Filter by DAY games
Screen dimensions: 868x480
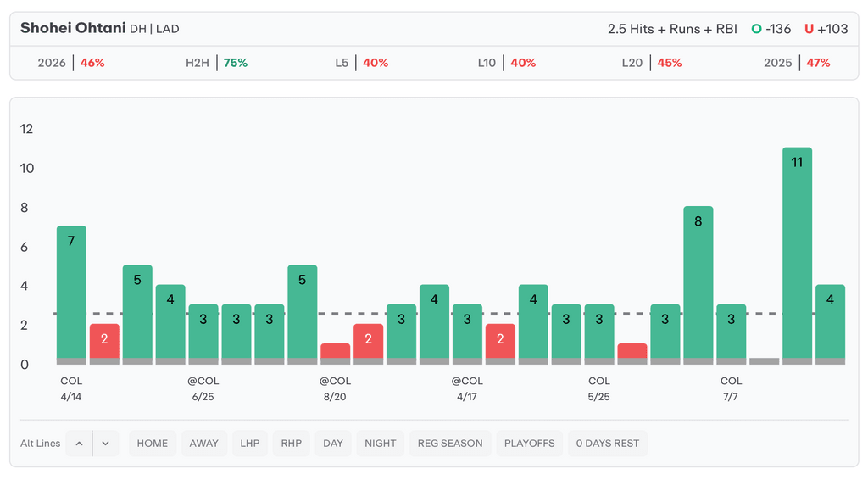click(332, 444)
